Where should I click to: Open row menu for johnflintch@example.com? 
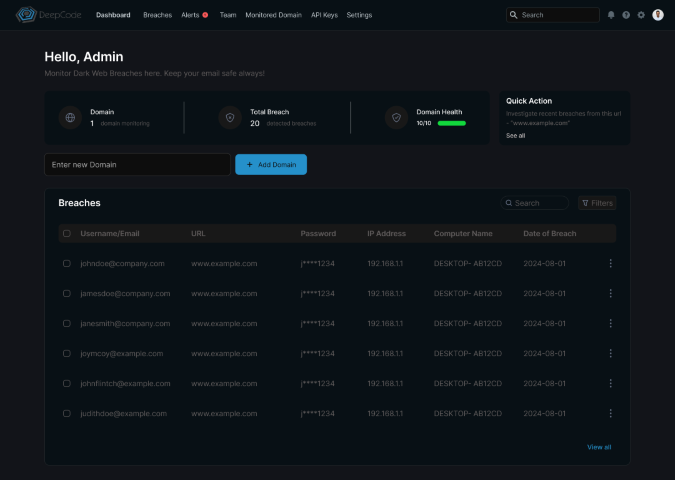pyautogui.click(x=610, y=383)
